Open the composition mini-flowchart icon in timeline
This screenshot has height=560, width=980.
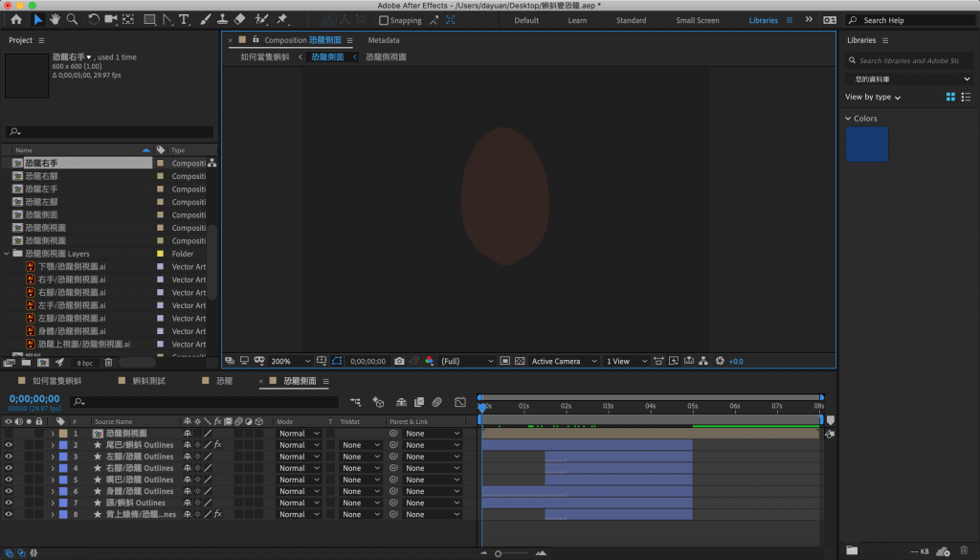coord(356,402)
